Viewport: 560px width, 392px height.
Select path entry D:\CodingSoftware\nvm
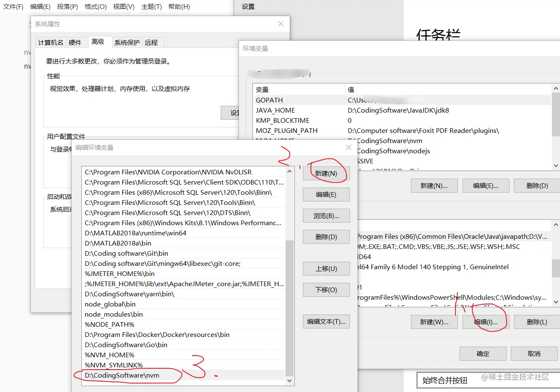[x=184, y=375]
